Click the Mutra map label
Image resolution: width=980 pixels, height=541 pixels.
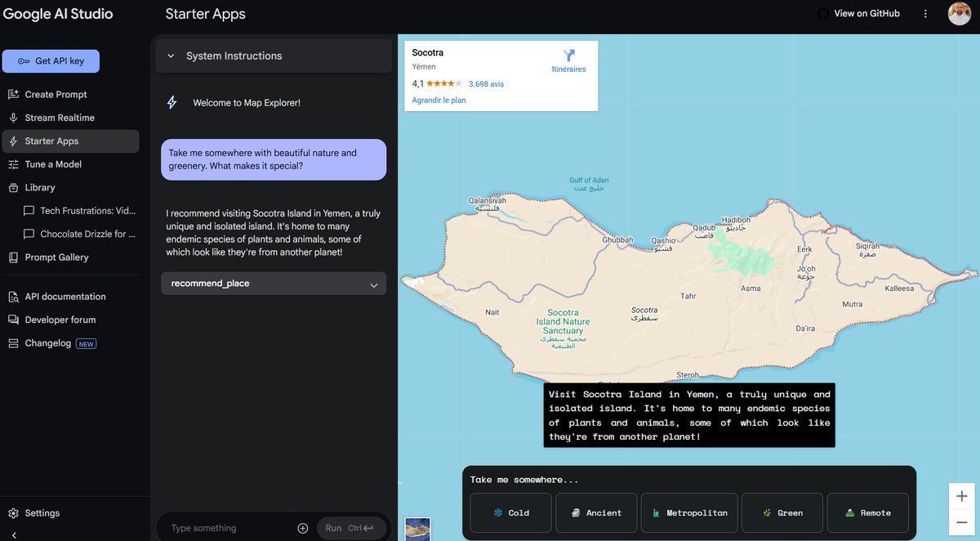click(852, 305)
